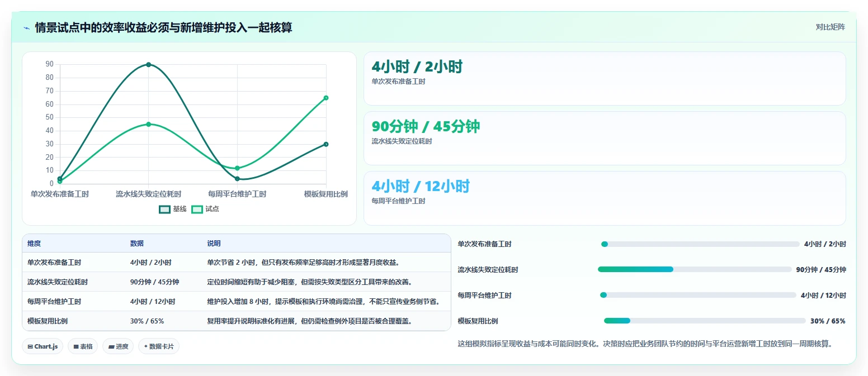This screenshot has height=376, width=868.
Task: Click the header title 情景试点中的效率收益
Action: 163,27
